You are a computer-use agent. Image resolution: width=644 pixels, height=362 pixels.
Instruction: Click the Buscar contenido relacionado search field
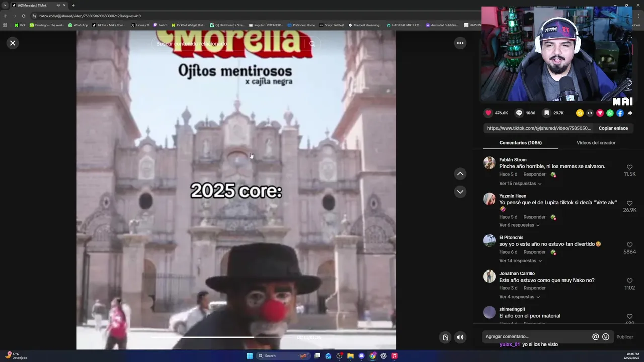point(229,44)
